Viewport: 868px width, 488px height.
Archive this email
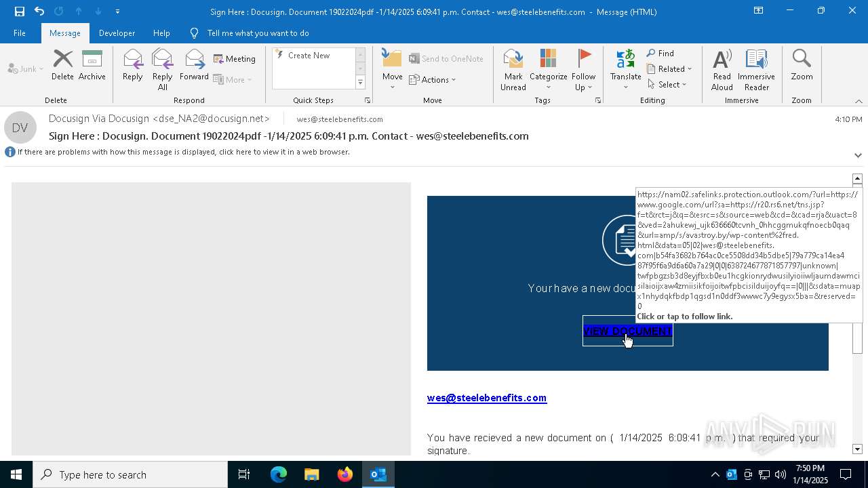[92, 65]
